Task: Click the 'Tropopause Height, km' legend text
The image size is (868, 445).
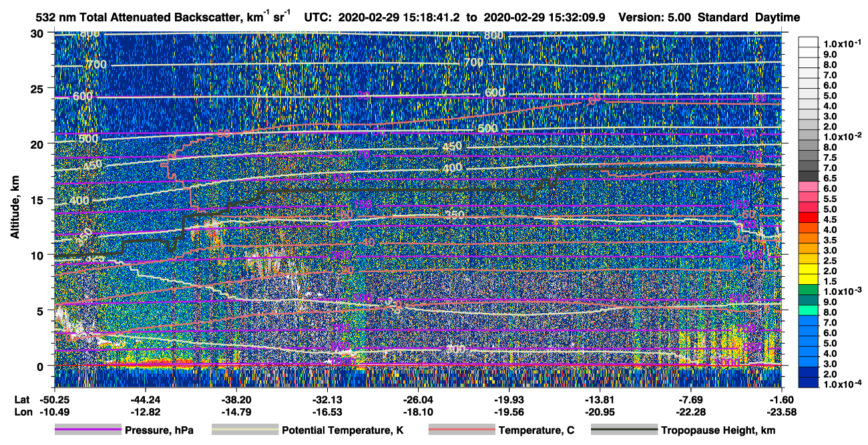Action: click(718, 430)
